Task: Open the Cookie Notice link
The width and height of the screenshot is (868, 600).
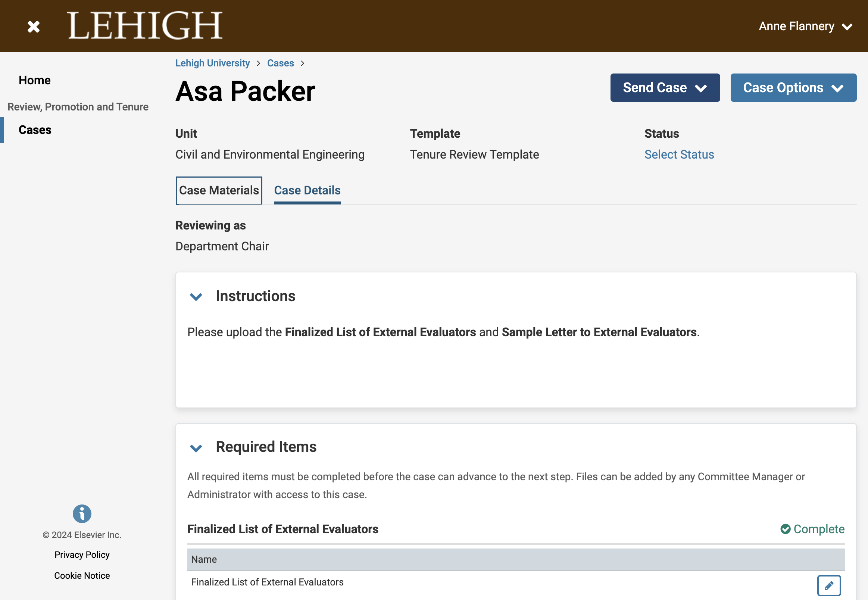Action: tap(82, 576)
